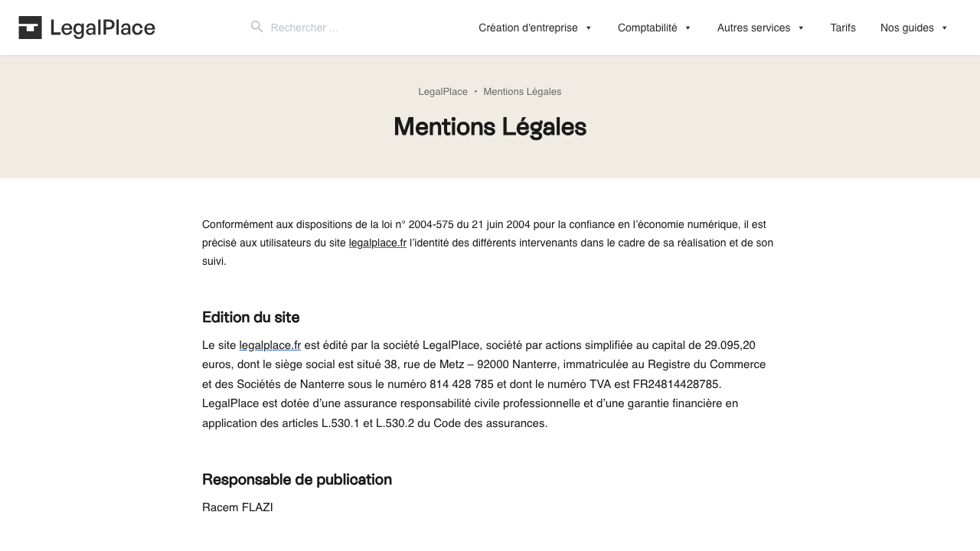The width and height of the screenshot is (980, 551).
Task: Click the TVA number FR24814428785
Action: 677,384
